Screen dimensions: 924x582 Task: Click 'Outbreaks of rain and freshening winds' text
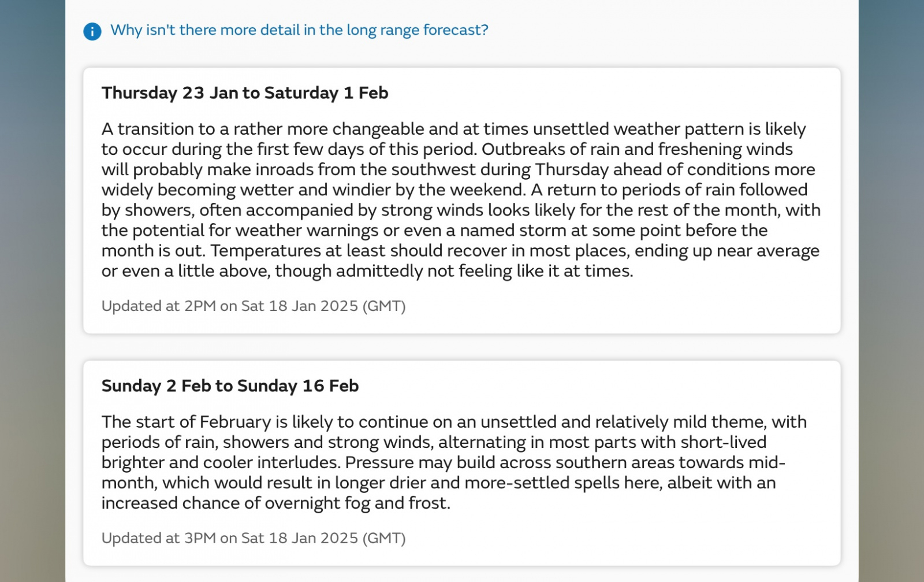coord(637,150)
